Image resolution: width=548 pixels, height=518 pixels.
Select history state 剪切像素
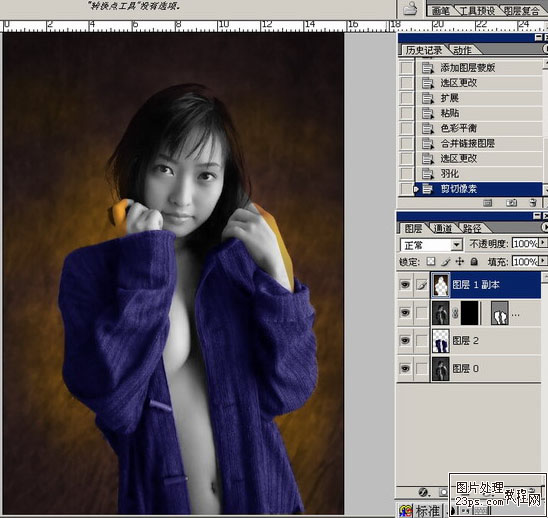479,189
